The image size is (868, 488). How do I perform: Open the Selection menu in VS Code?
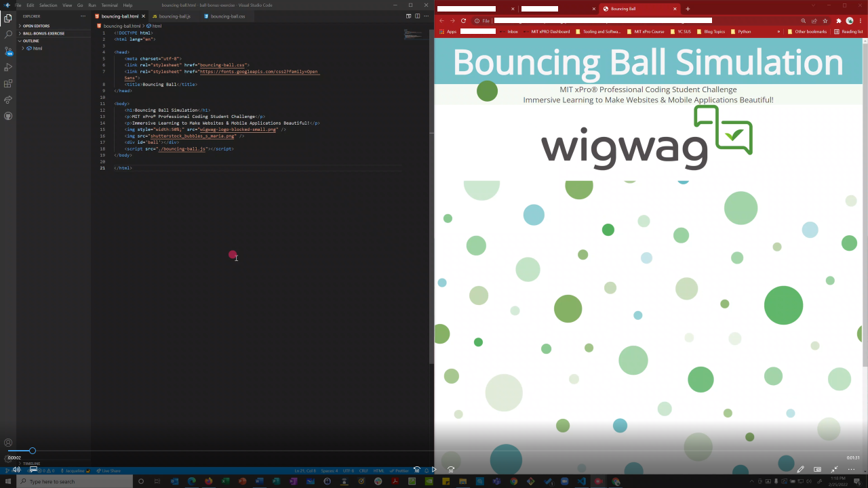click(x=48, y=5)
